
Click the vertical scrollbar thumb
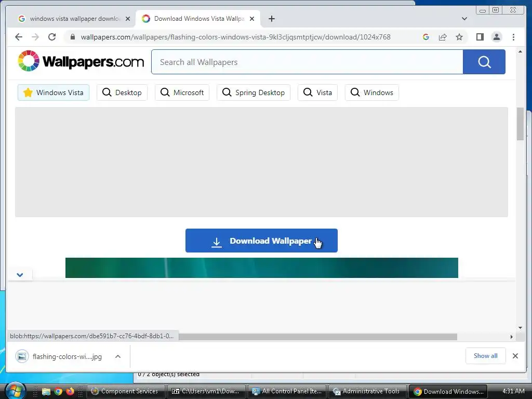pos(520,124)
